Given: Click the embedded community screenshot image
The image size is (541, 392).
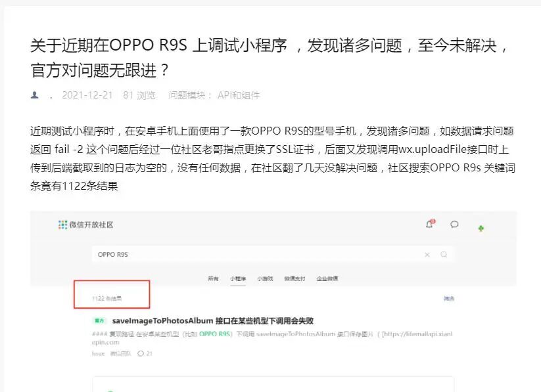Looking at the screenshot, I should 273,301.
